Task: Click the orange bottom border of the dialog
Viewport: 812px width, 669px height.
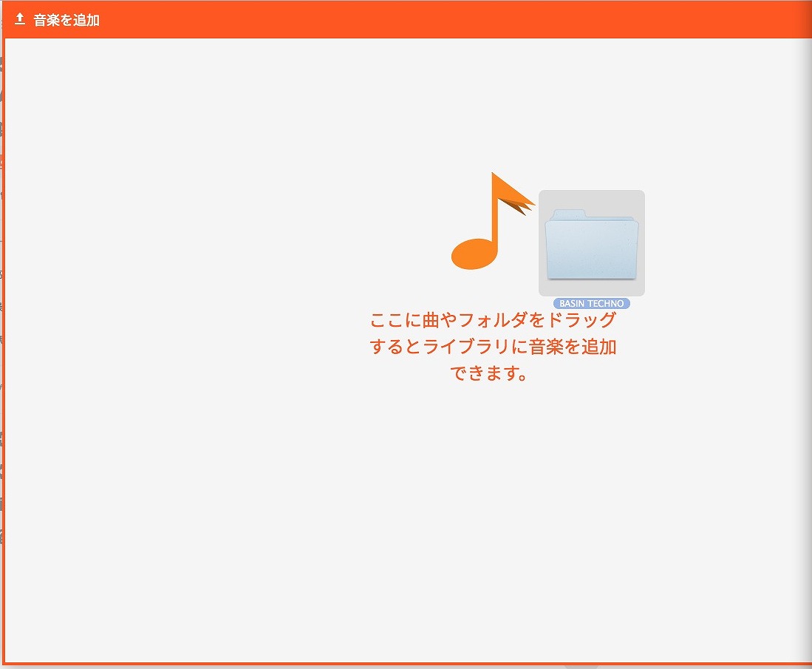Action: point(406,663)
